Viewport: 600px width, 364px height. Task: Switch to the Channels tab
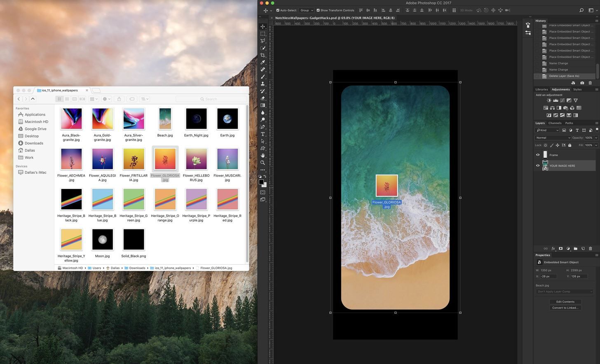(555, 123)
